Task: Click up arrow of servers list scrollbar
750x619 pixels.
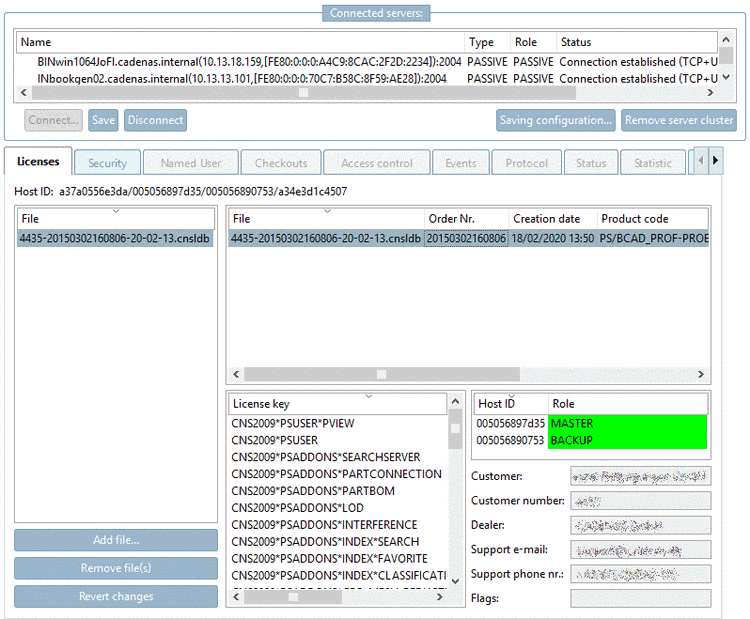Action: click(726, 40)
